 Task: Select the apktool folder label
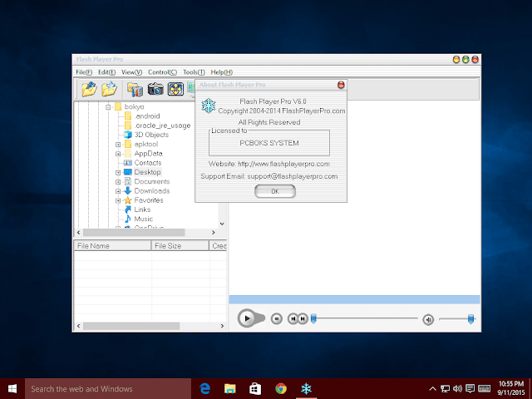click(x=146, y=144)
